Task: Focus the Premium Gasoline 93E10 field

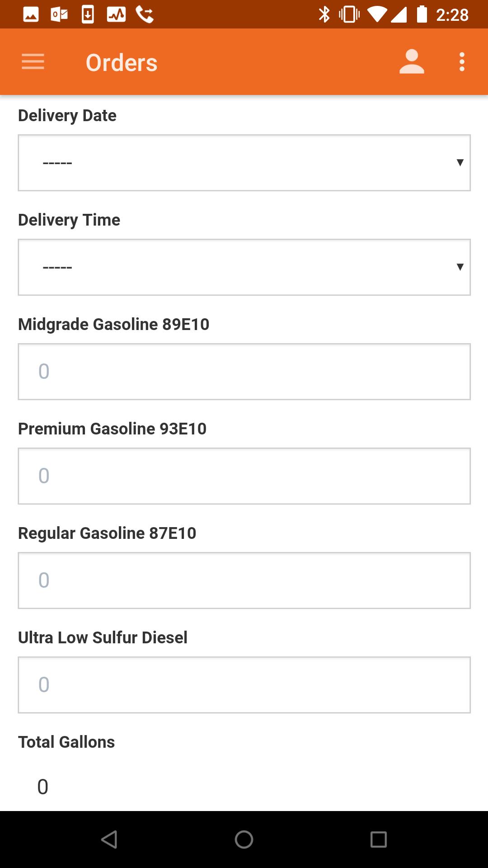Action: 244,476
